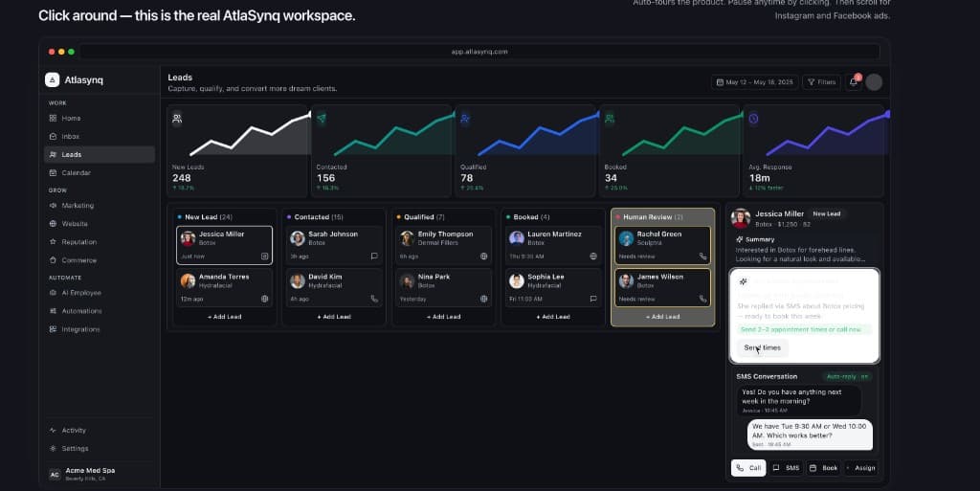980x491 pixels.
Task: Click the AI Employee icon
Action: [x=54, y=292]
